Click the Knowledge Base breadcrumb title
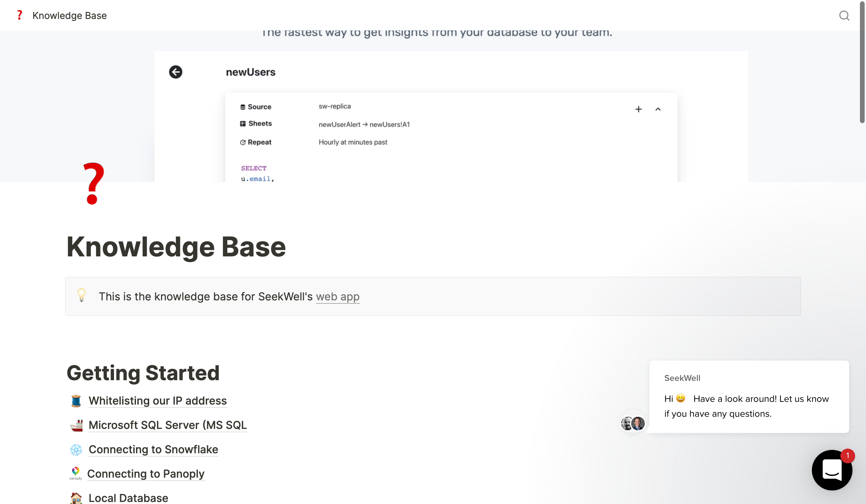The width and height of the screenshot is (866, 504). (69, 16)
